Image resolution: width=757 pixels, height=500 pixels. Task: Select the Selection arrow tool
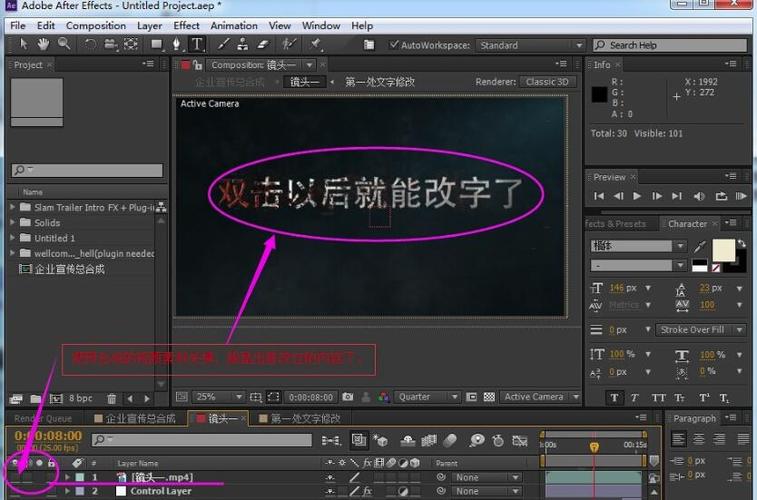coord(23,44)
